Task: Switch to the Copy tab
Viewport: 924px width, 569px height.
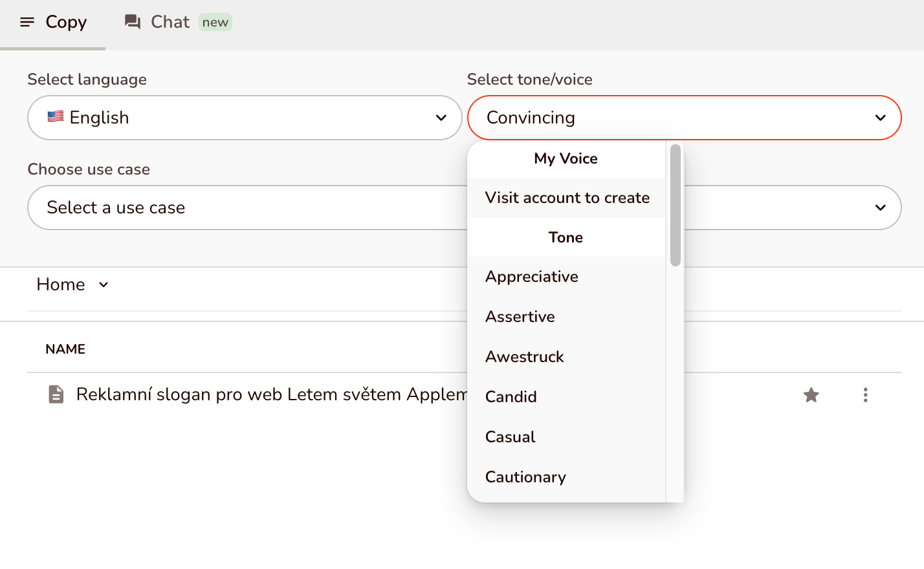Action: coord(65,22)
